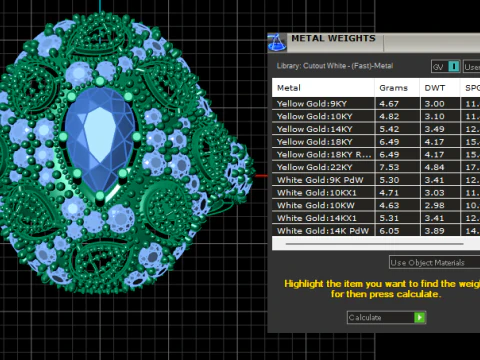Click the User button beside GV
Viewport: 480px width, 360px height.
(x=471, y=67)
